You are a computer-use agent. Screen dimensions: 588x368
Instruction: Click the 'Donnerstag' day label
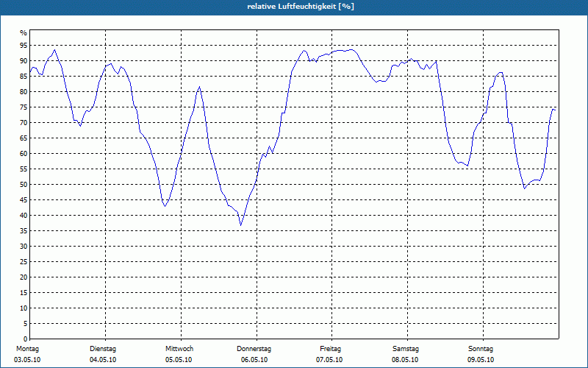pos(254,349)
